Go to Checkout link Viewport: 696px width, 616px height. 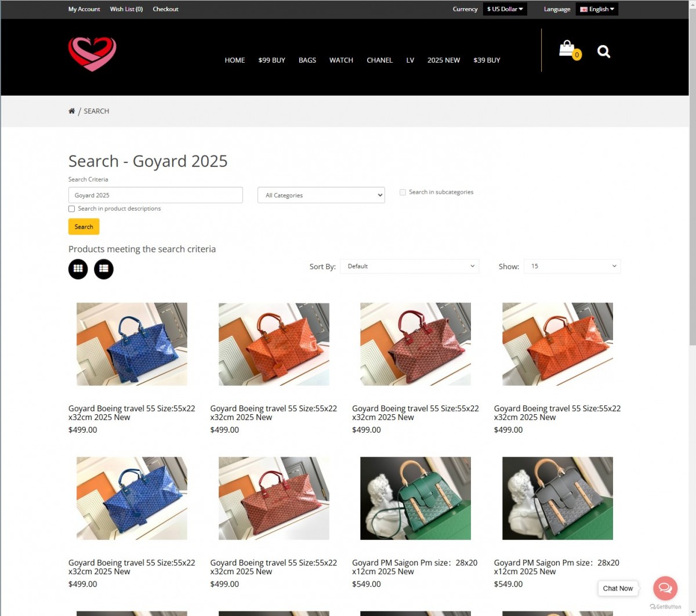click(165, 9)
